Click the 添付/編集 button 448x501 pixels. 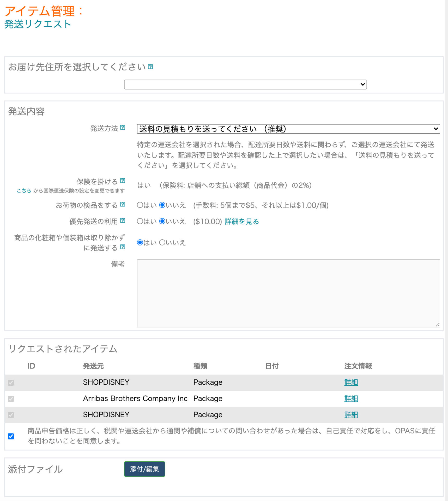click(x=144, y=469)
